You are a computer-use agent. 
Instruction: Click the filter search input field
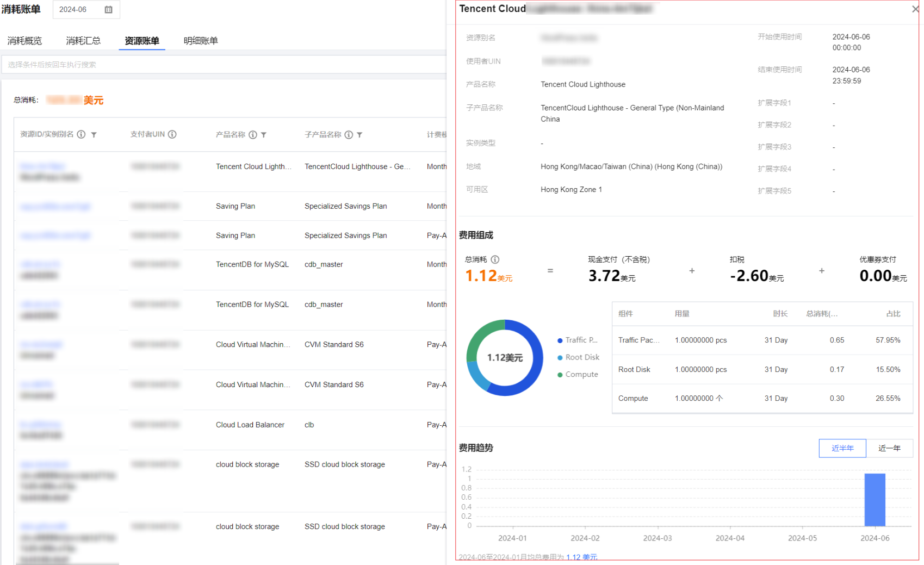point(224,65)
